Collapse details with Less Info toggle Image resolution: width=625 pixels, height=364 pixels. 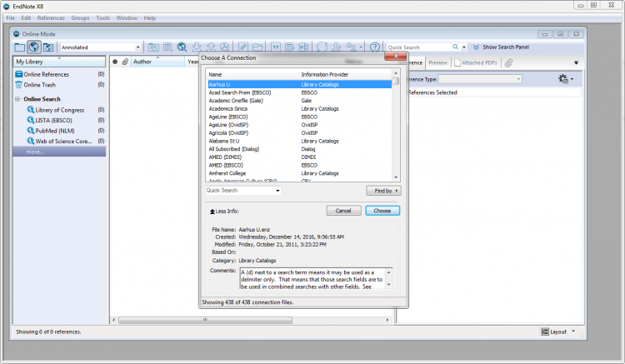(x=224, y=211)
